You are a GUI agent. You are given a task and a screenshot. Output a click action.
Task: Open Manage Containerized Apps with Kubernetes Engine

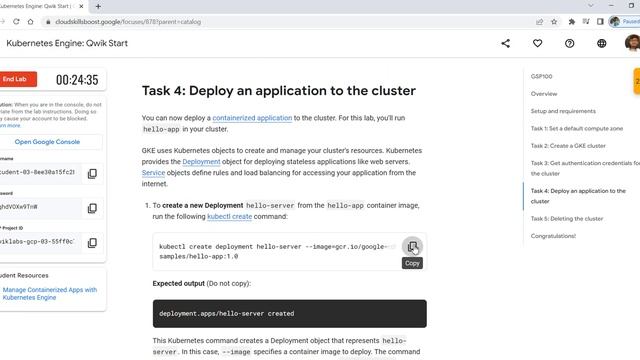pos(50,293)
